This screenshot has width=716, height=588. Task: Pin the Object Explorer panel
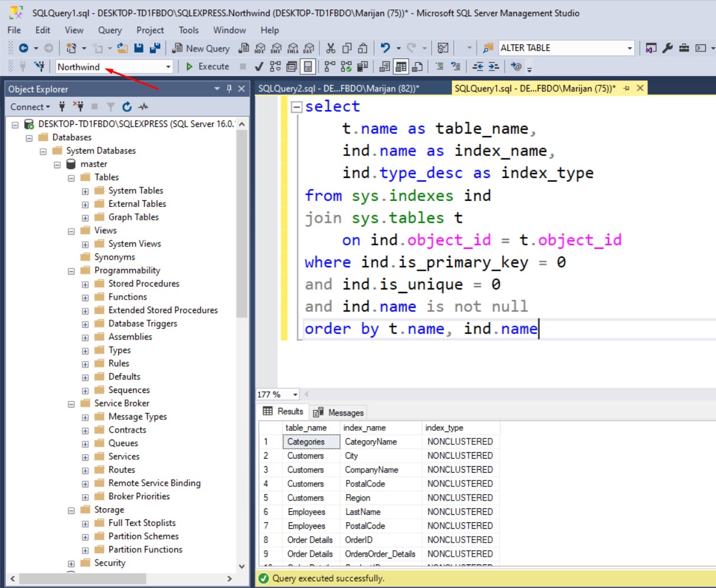point(229,89)
